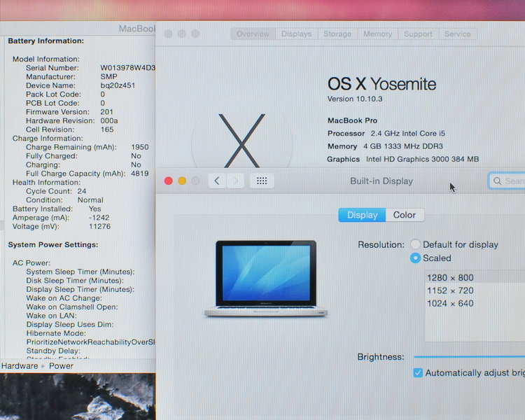Viewport: 525px width, 420px height.
Task: Open the Overview tab in About This Mac
Action: [x=253, y=34]
